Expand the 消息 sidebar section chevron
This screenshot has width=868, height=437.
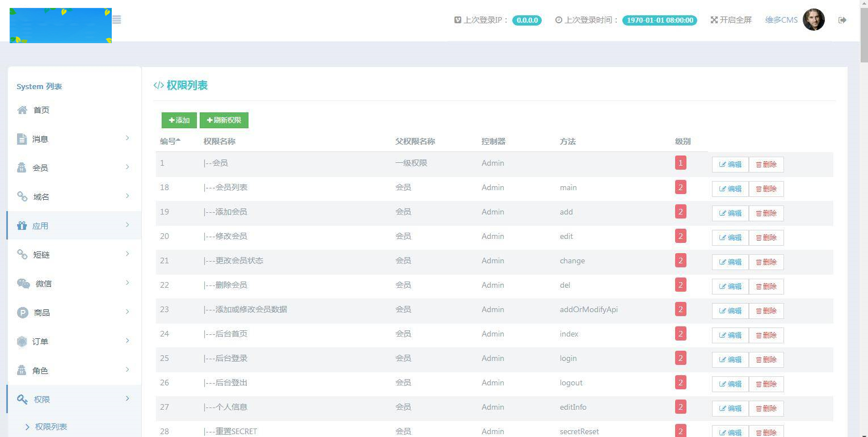click(x=127, y=138)
